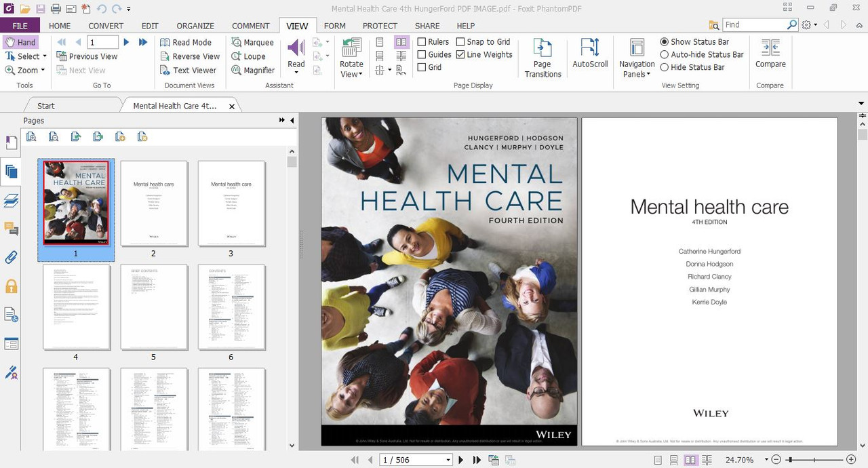This screenshot has height=468, width=868.
Task: Open Text Viewer
Action: click(188, 70)
